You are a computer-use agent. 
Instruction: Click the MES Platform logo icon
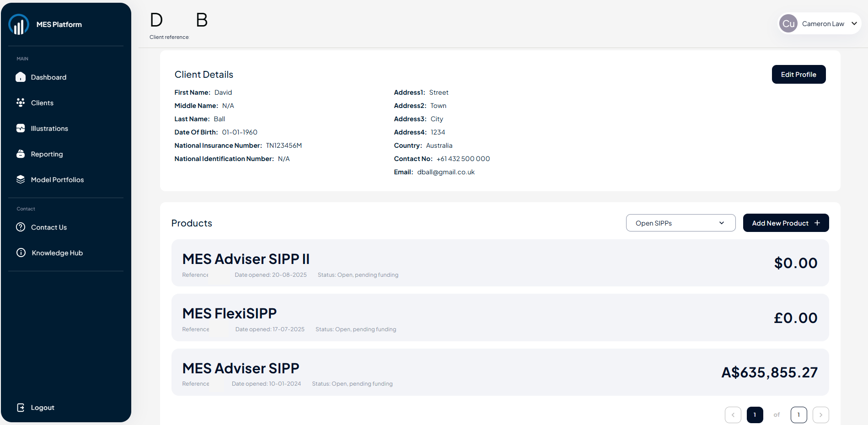19,25
